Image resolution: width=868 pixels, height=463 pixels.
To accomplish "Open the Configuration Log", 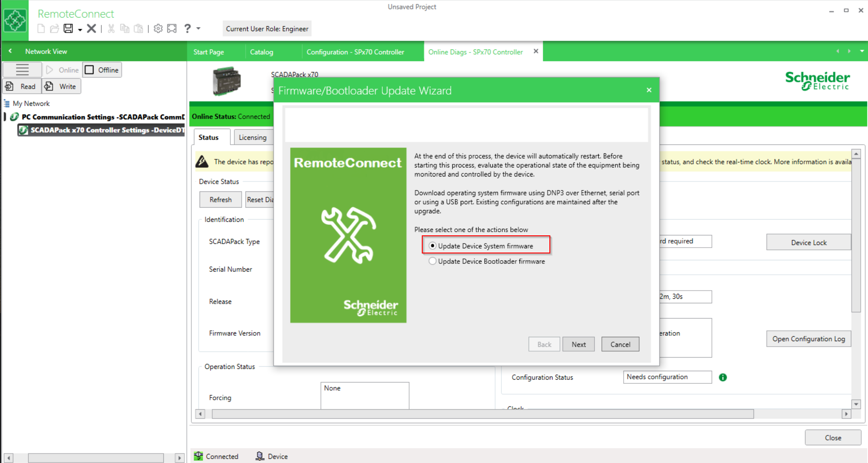I will (808, 339).
